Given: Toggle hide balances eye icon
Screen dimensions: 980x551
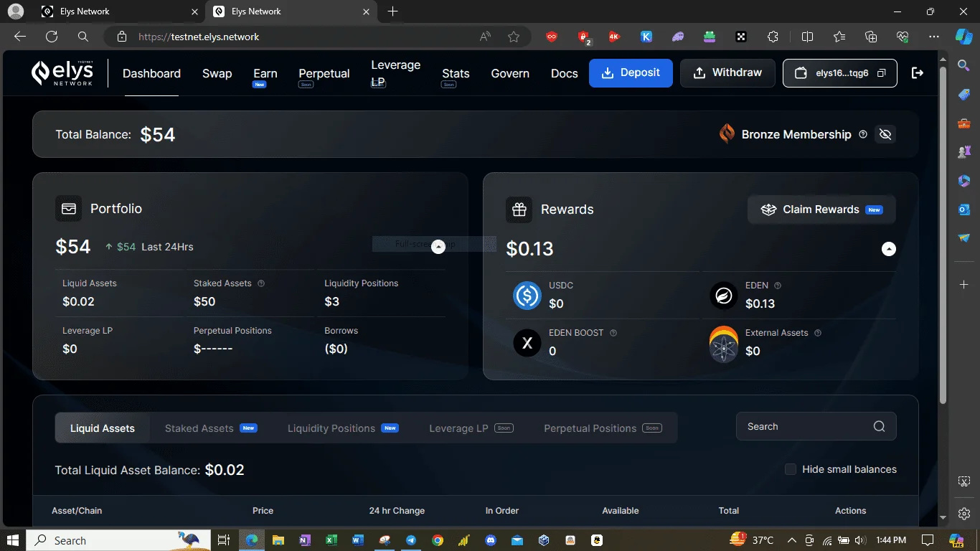Looking at the screenshot, I should pos(885,134).
